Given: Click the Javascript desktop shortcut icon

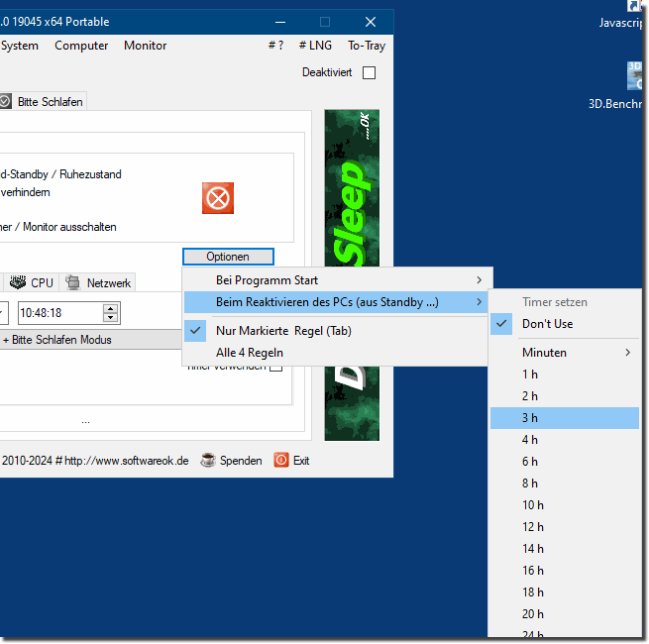Looking at the screenshot, I should click(x=634, y=6).
